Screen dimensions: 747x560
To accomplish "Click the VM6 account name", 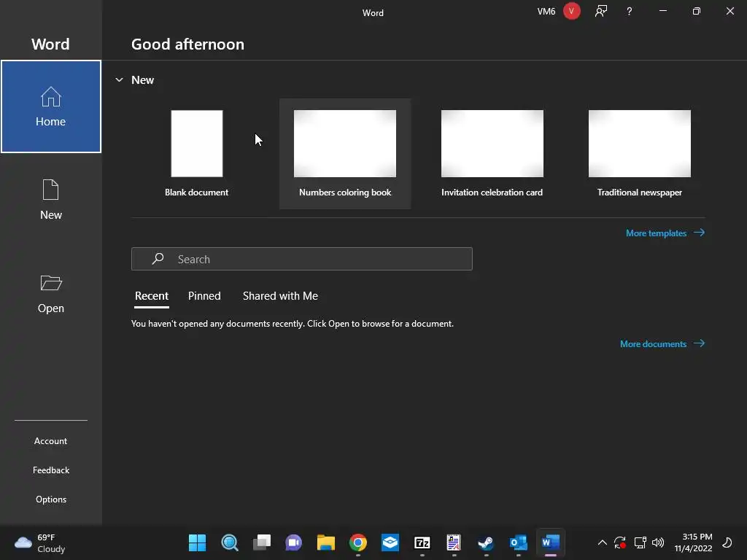I will point(546,12).
